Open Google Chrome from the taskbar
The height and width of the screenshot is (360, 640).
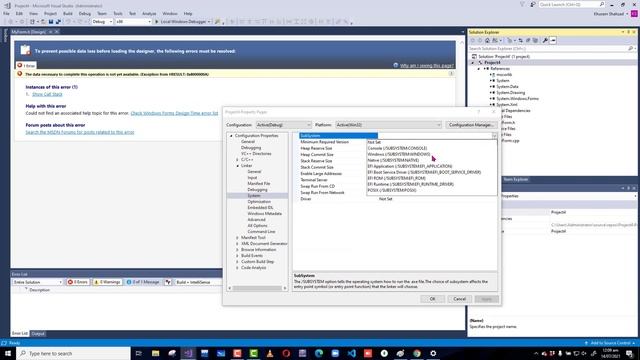417,353
